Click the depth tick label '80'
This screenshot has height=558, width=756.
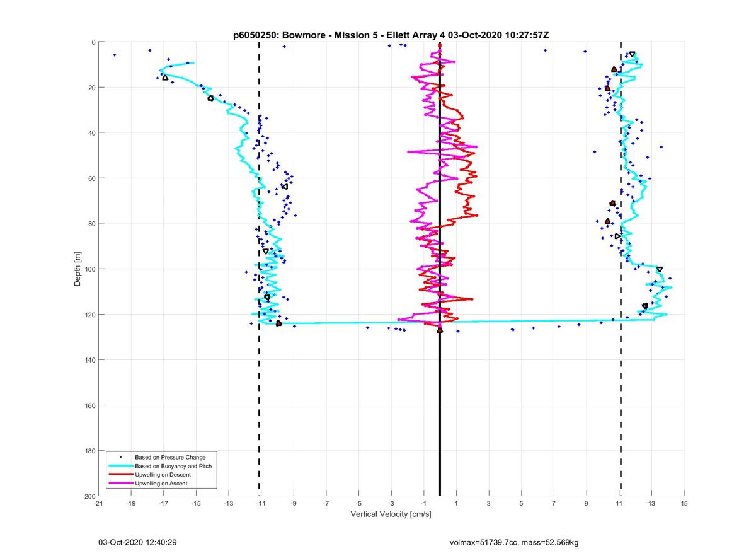(x=91, y=224)
